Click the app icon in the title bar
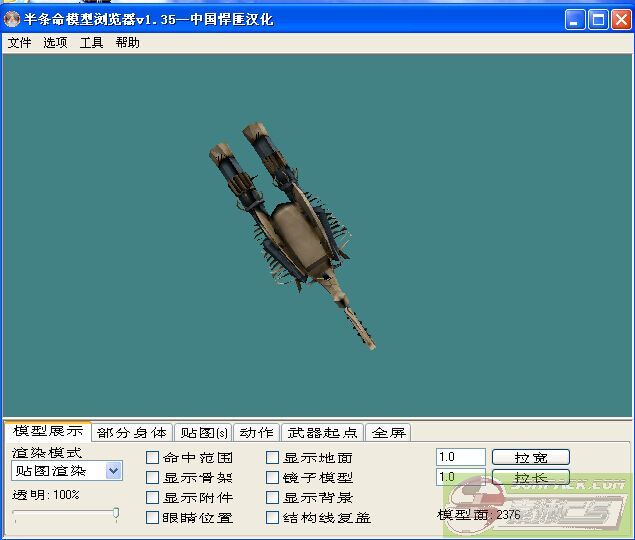The width and height of the screenshot is (635, 540). pos(13,19)
